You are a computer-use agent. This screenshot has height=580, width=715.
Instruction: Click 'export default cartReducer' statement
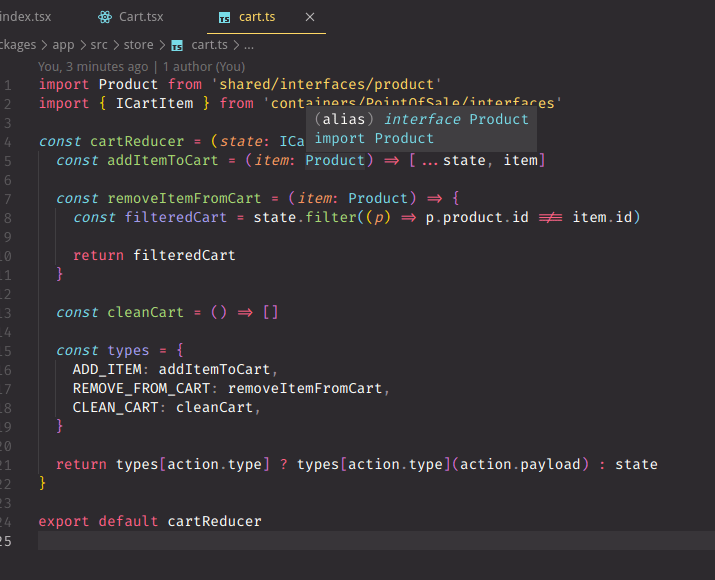click(x=150, y=522)
